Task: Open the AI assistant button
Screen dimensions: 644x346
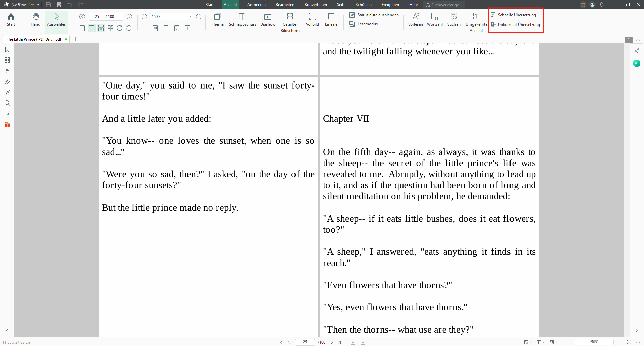Action: (636, 63)
